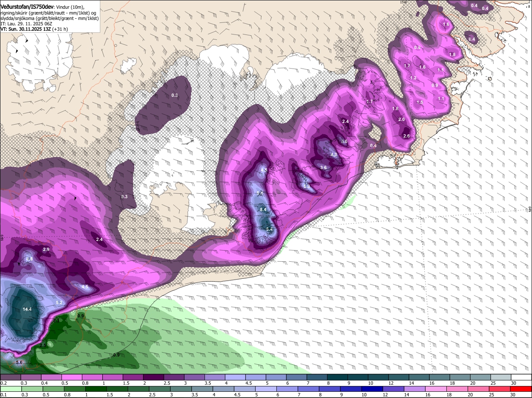Pick the darkest green rain swatch starting at 1

pyautogui.click(x=96, y=389)
